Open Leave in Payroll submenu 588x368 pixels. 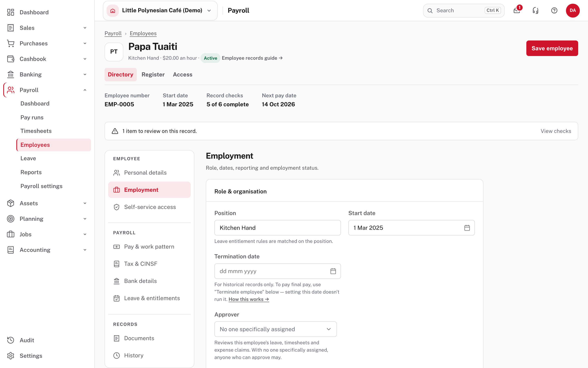(28, 158)
